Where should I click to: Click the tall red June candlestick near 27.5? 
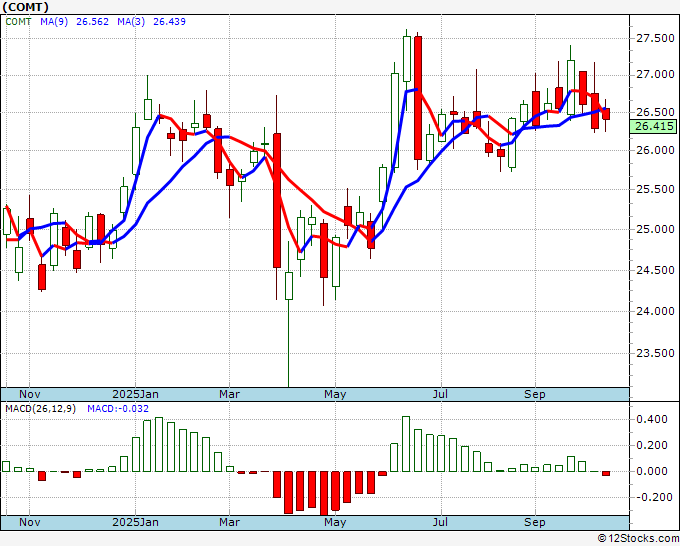(x=418, y=98)
